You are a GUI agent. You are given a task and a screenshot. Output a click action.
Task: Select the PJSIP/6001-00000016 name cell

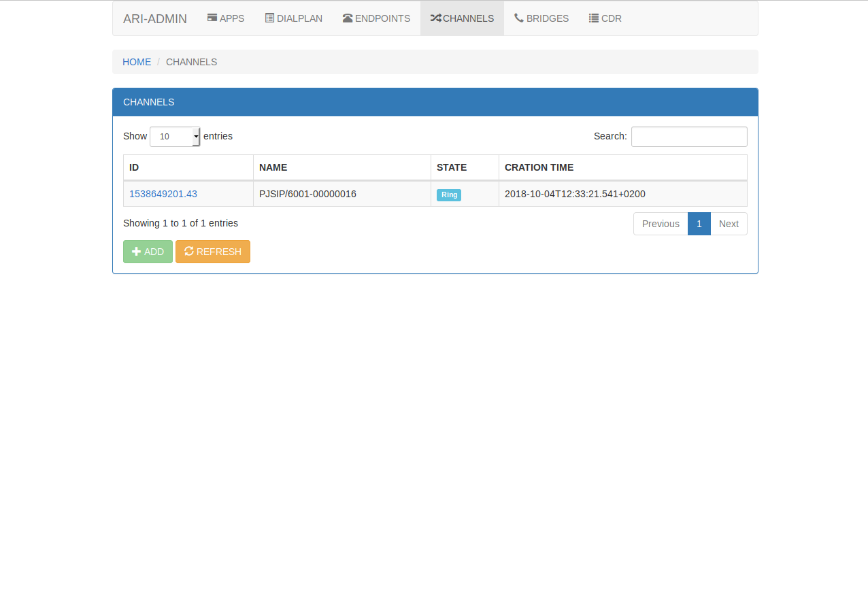point(342,194)
